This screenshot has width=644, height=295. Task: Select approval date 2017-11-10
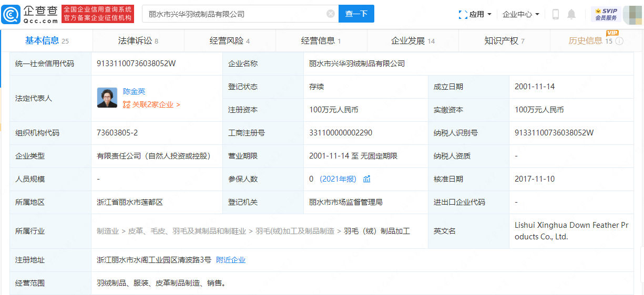coord(535,179)
